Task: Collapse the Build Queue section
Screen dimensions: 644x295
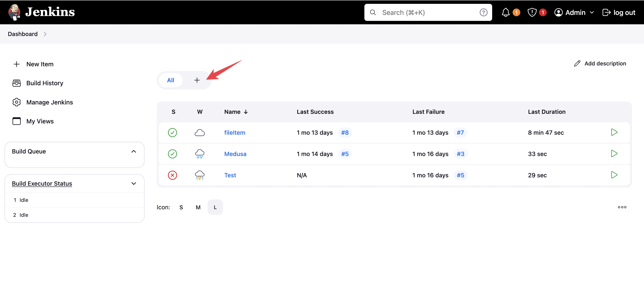Action: coord(134,151)
